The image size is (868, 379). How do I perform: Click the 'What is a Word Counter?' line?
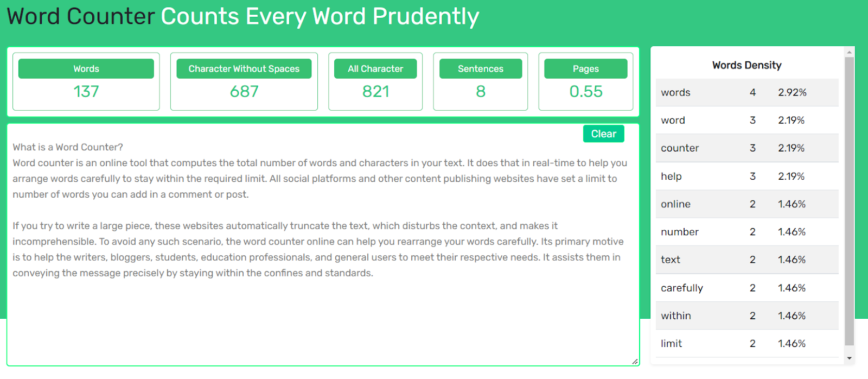[68, 147]
